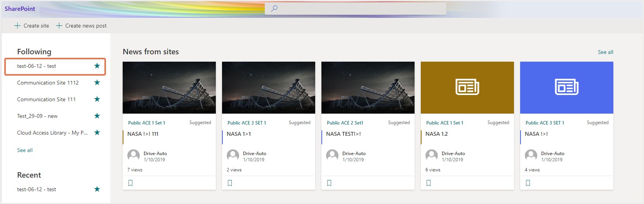Click plus icon beside Create news post
The width and height of the screenshot is (644, 204).
click(x=59, y=26)
